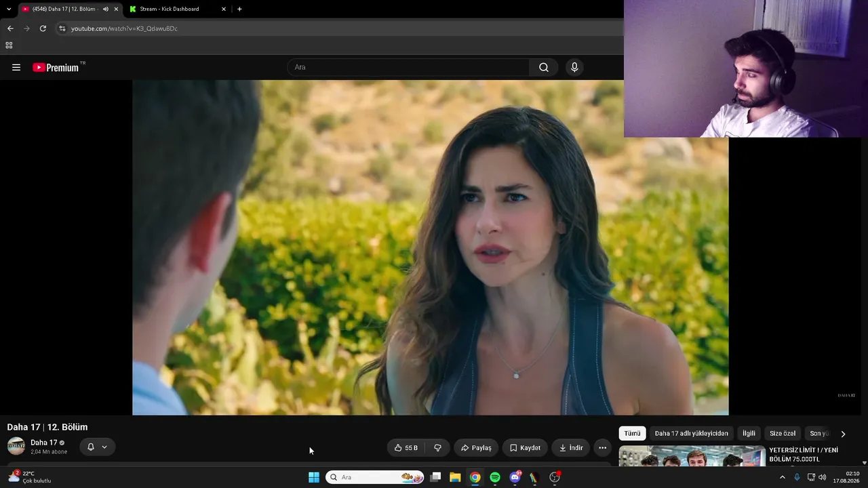Open the taskbar app icon right of Discord
This screenshot has height=488, width=868.
coord(534,477)
